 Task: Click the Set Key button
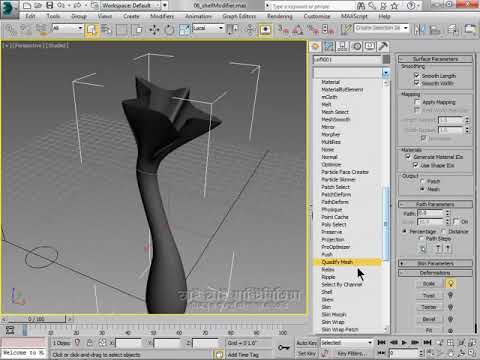(x=306, y=353)
